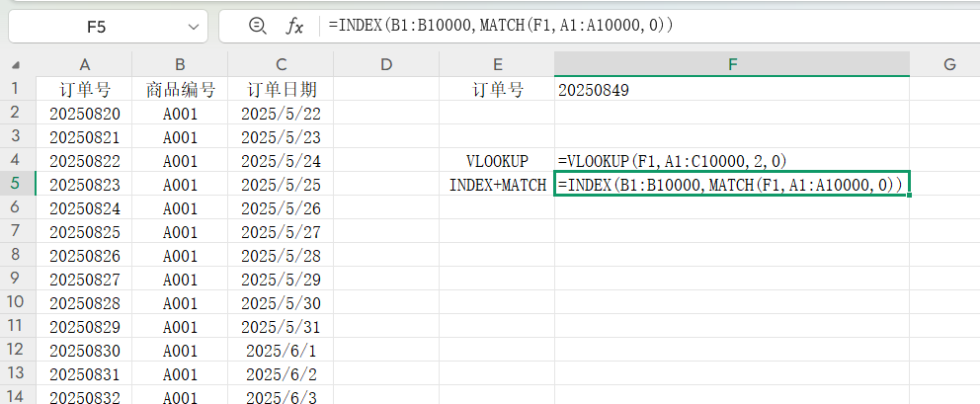Click the magnifier icon in the formula bar
Image resolution: width=980 pixels, height=404 pixels.
pyautogui.click(x=258, y=27)
